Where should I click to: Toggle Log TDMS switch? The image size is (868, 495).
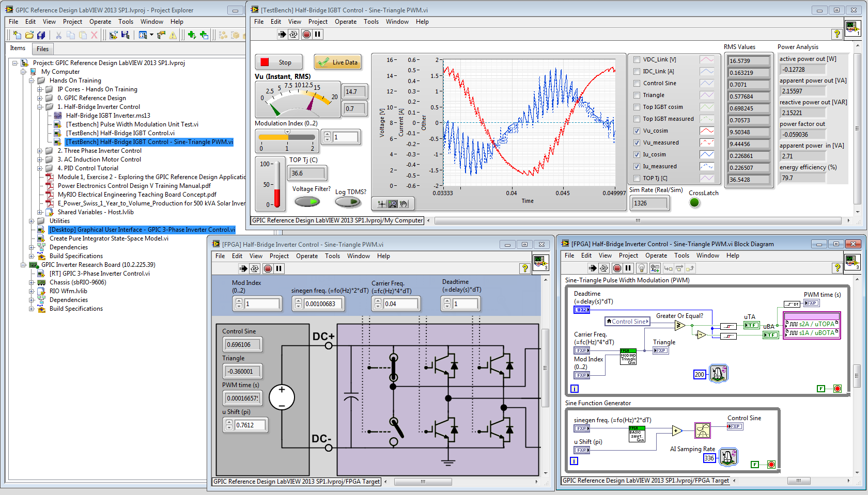click(348, 202)
